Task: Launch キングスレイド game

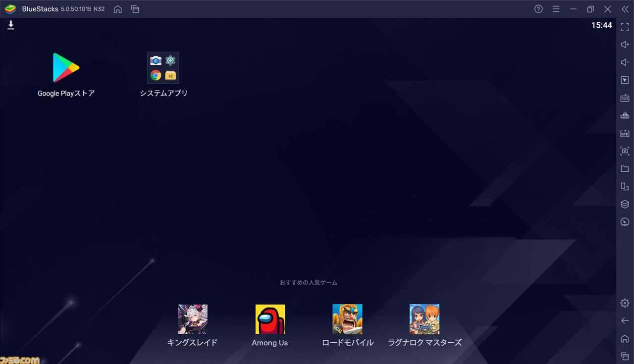Action: pyautogui.click(x=193, y=319)
